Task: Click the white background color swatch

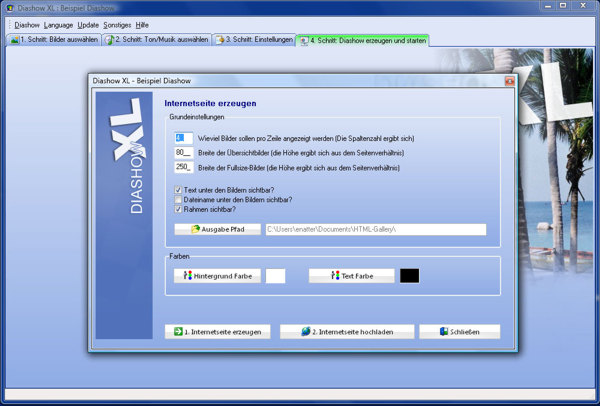Action: (x=276, y=276)
